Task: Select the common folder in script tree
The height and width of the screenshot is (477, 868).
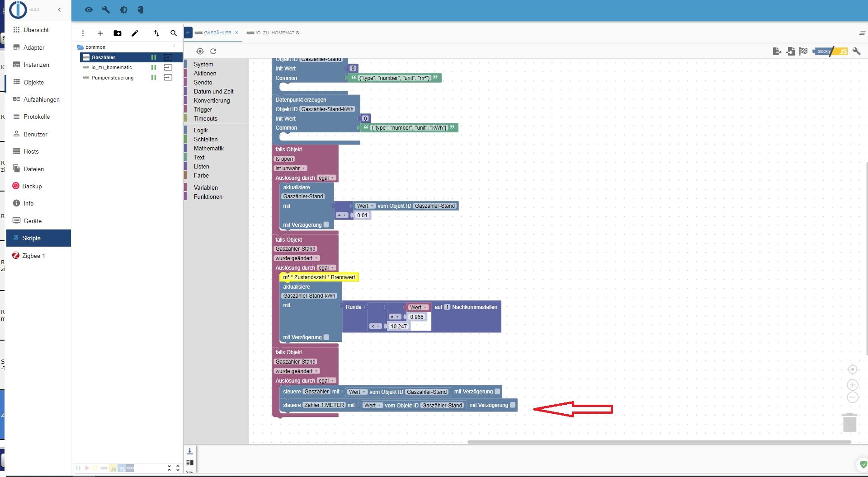Action: click(x=95, y=47)
